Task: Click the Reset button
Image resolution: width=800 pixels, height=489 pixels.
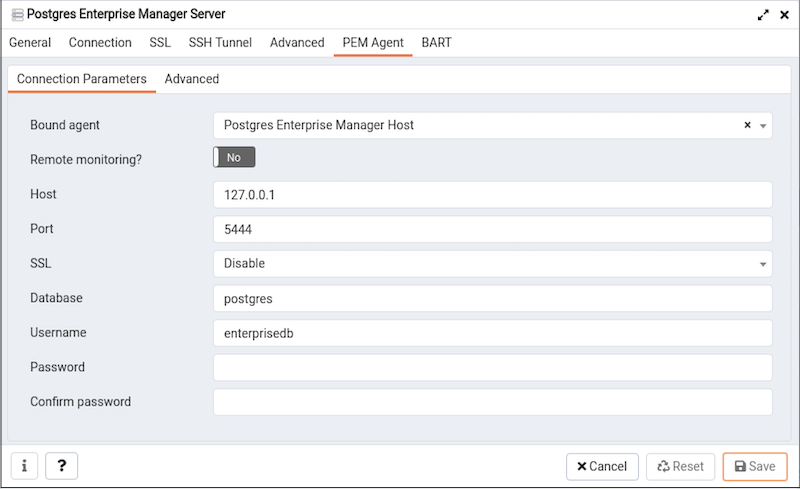Action: [681, 467]
